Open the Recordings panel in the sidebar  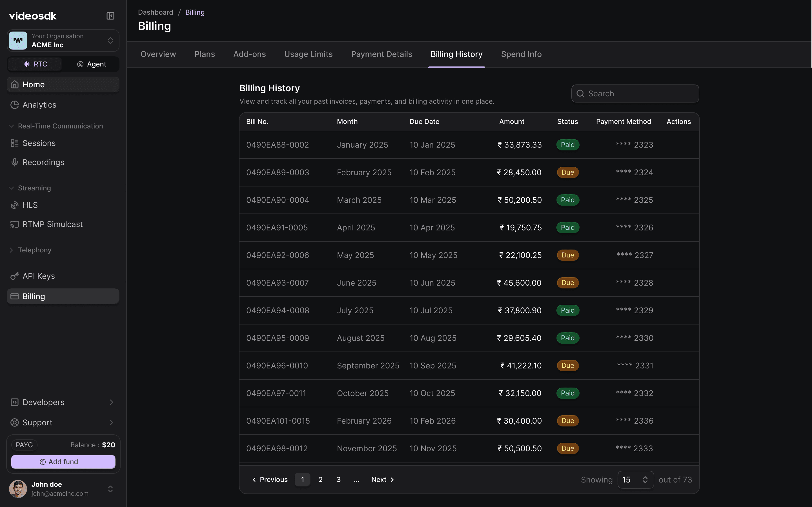[44, 162]
